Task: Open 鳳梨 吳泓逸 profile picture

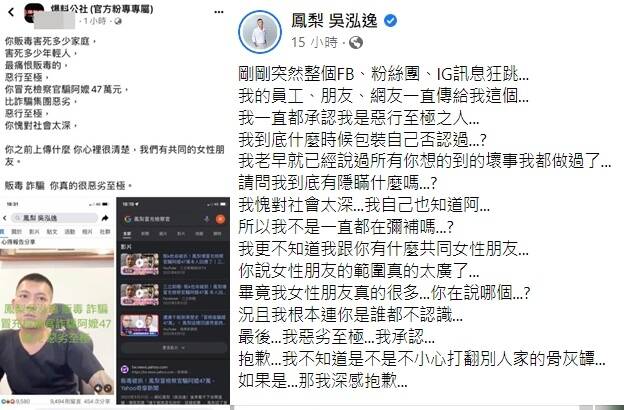Action: click(x=260, y=32)
